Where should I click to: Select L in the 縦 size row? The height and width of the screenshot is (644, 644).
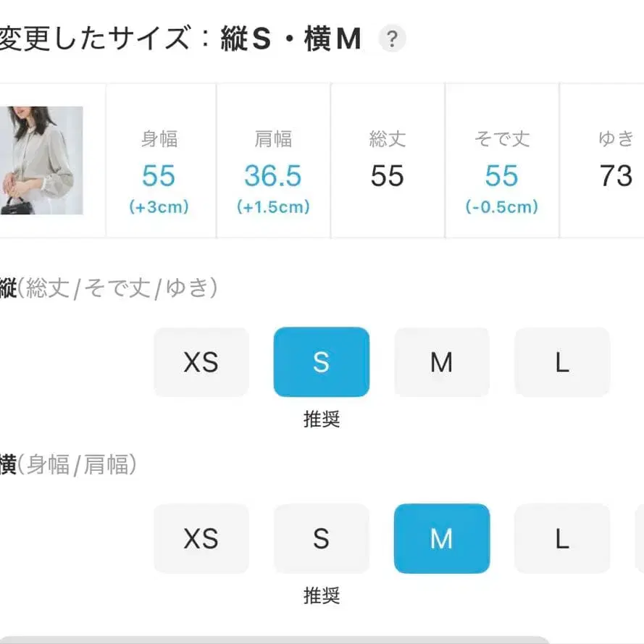(561, 362)
